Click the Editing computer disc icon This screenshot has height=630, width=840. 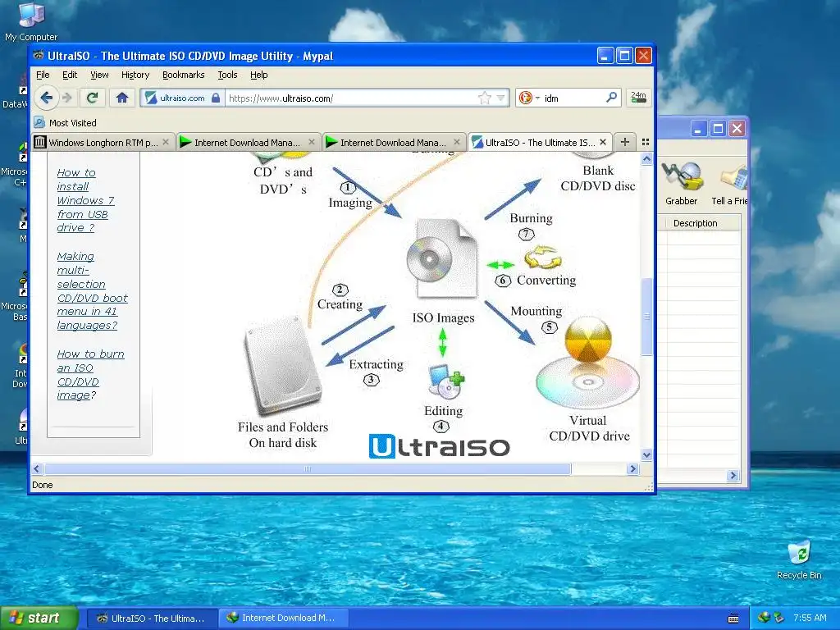click(446, 381)
